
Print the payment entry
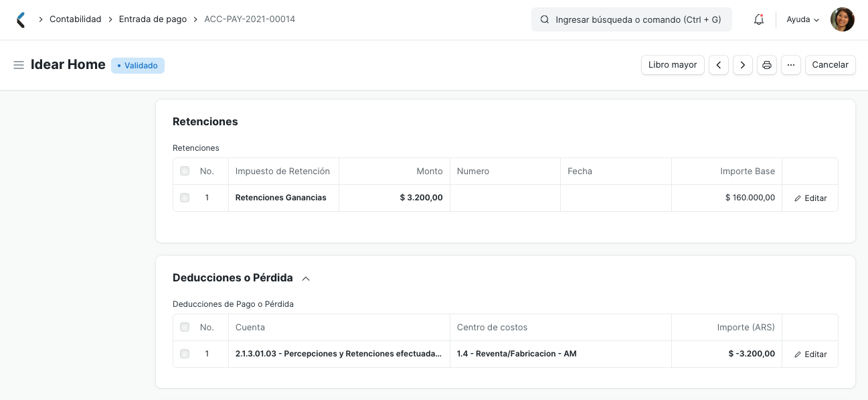(766, 65)
